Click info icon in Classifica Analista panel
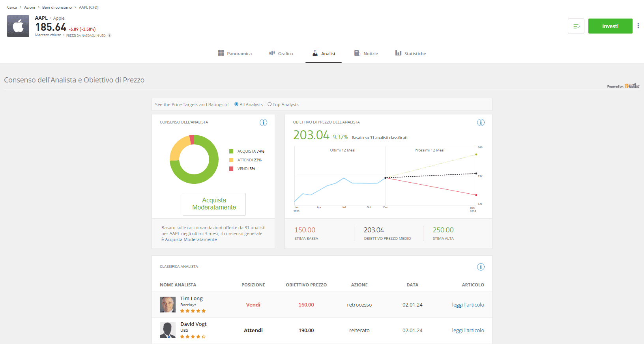Viewport: 644px width, 344px height. click(x=481, y=267)
